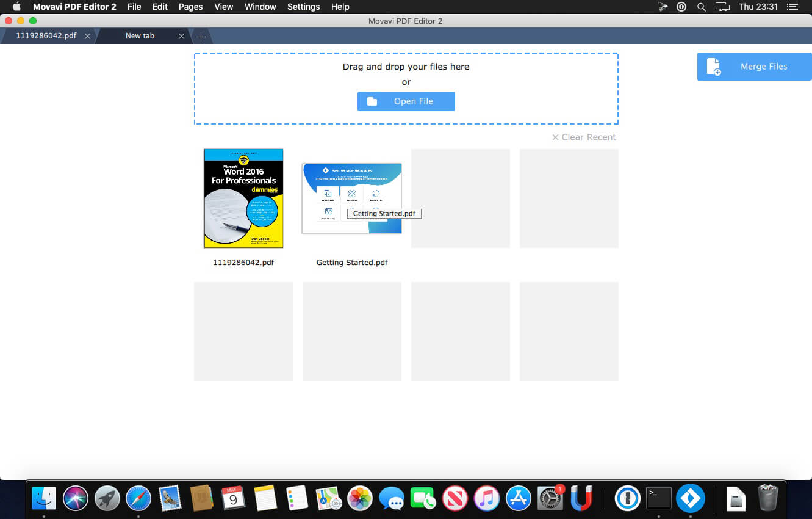The width and height of the screenshot is (812, 519).
Task: Click Movavi PDF Editor dock icon
Action: [691, 498]
